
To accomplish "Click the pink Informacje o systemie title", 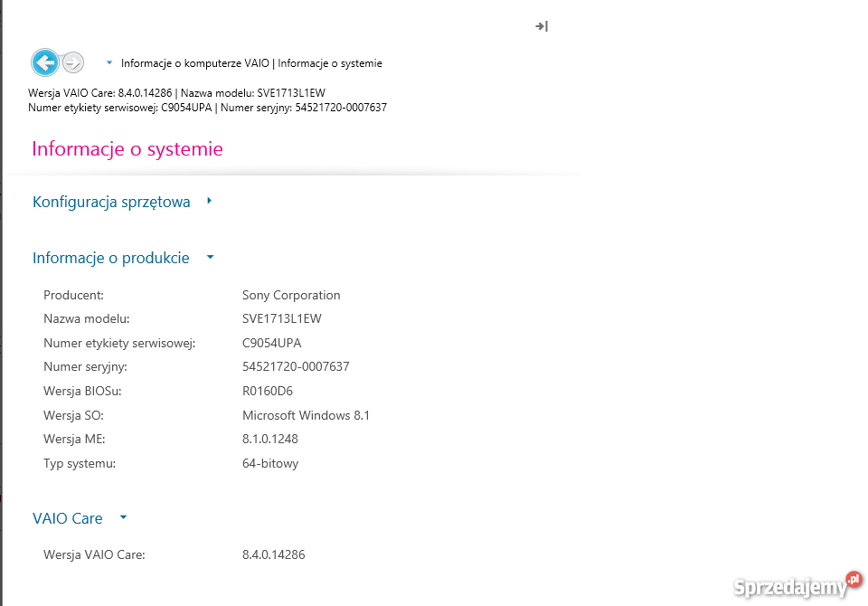I will [127, 148].
